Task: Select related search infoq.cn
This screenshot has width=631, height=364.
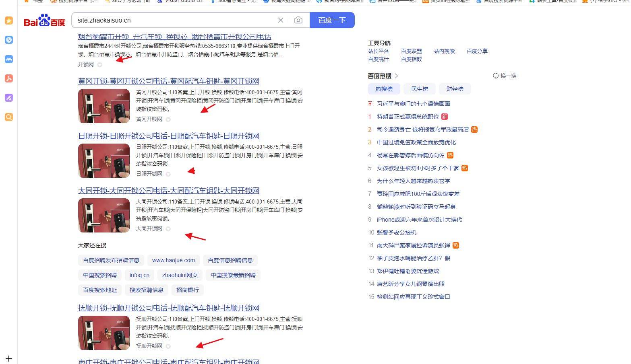Action: [139, 275]
